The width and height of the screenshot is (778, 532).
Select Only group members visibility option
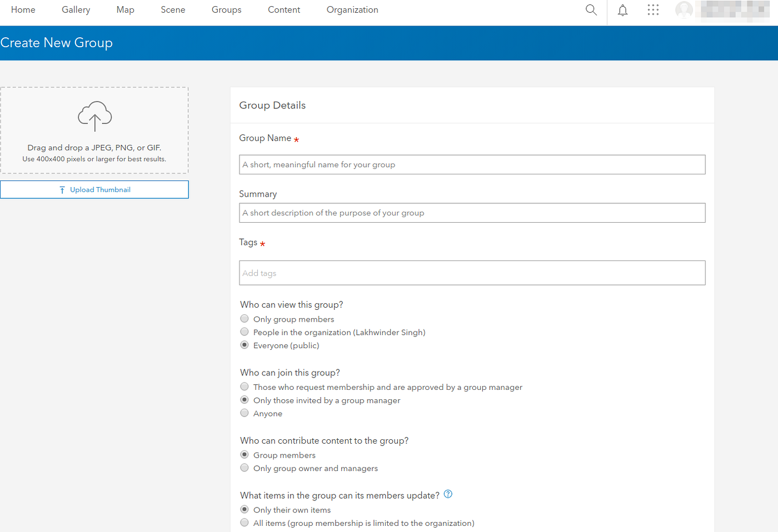[x=245, y=318]
